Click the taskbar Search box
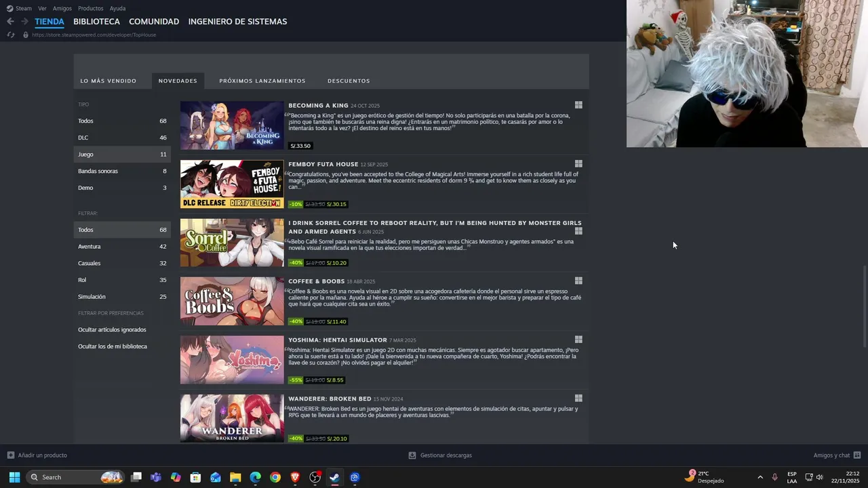868x488 pixels. [x=76, y=477]
